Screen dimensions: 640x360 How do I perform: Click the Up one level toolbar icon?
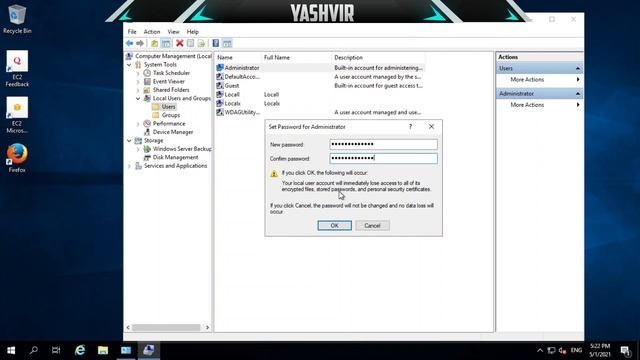[155, 43]
